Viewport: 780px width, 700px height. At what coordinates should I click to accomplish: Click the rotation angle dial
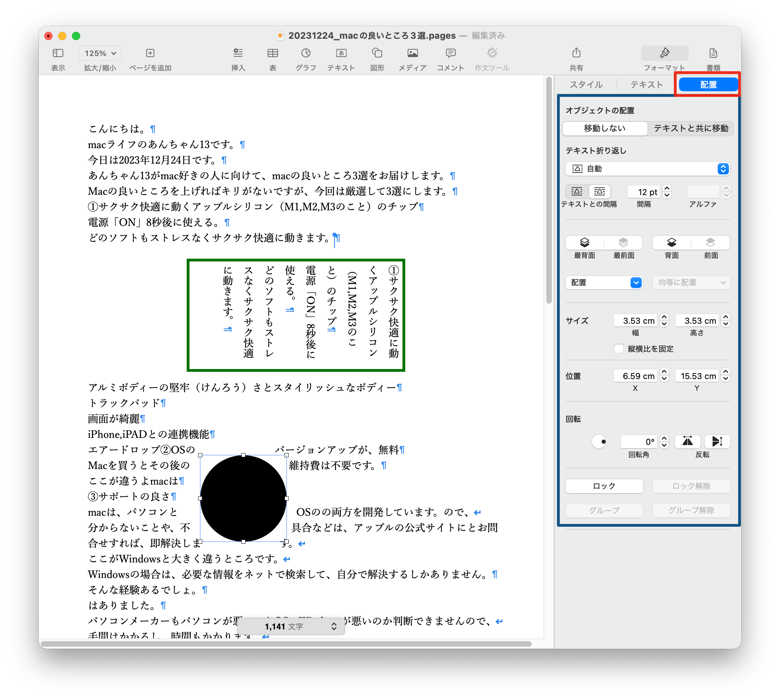(x=599, y=442)
